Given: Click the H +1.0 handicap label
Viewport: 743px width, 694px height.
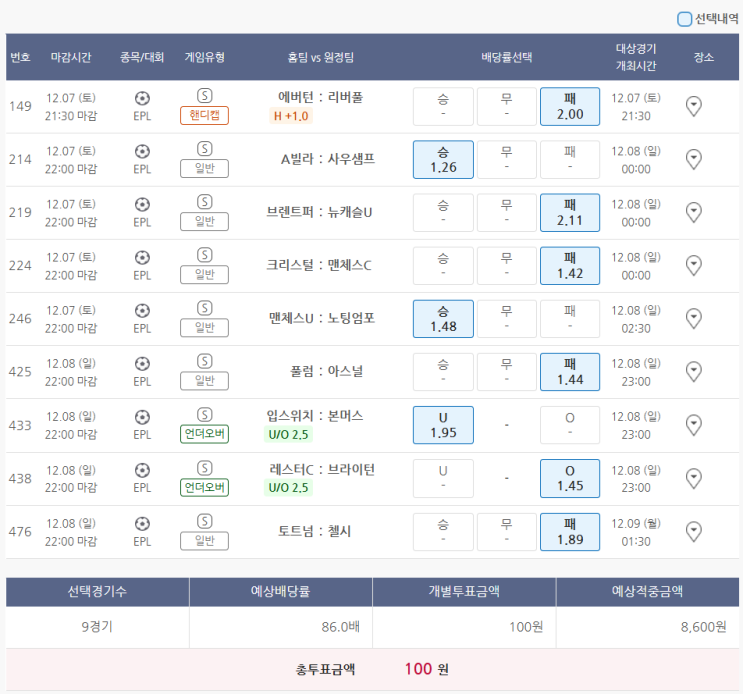Looking at the screenshot, I should (x=291, y=116).
